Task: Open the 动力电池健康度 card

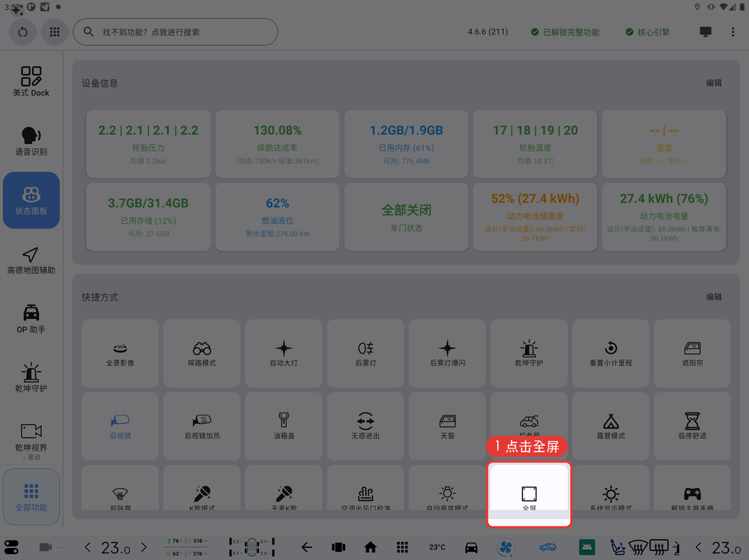Action: [x=536, y=217]
